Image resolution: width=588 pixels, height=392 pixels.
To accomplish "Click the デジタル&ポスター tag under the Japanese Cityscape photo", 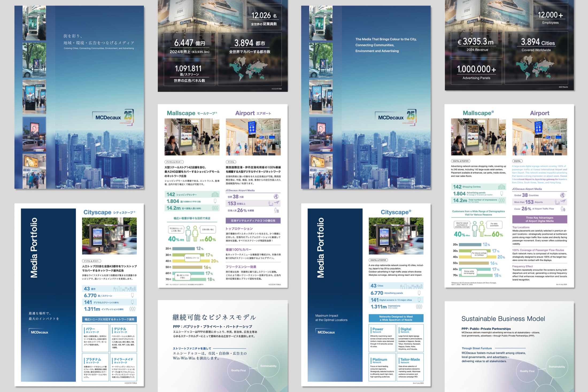I will [x=92, y=261].
